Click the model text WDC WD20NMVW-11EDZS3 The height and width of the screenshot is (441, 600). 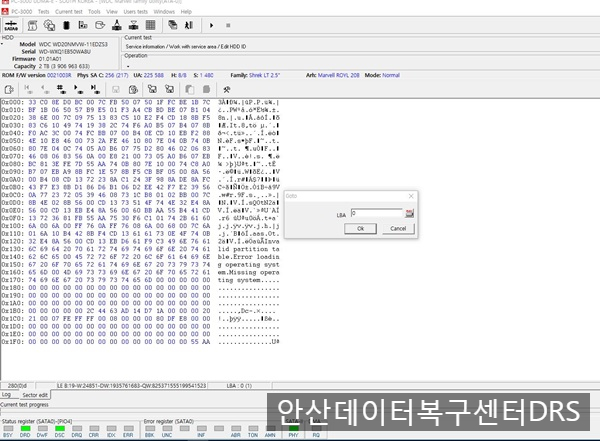73,44
